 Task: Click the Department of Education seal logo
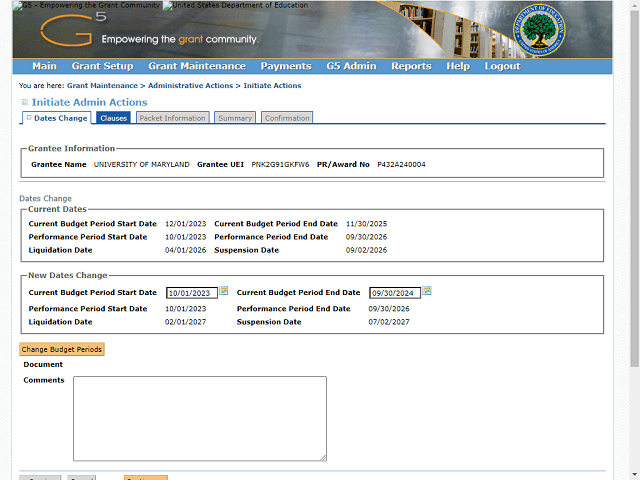tap(539, 29)
